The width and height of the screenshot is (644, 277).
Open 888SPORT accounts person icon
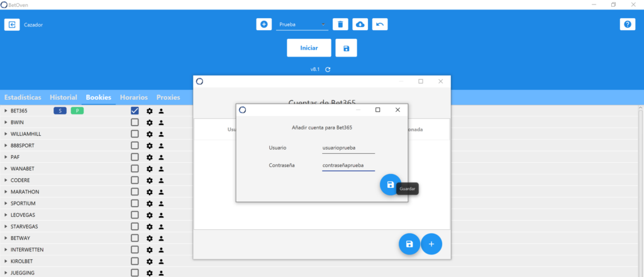coord(162,145)
